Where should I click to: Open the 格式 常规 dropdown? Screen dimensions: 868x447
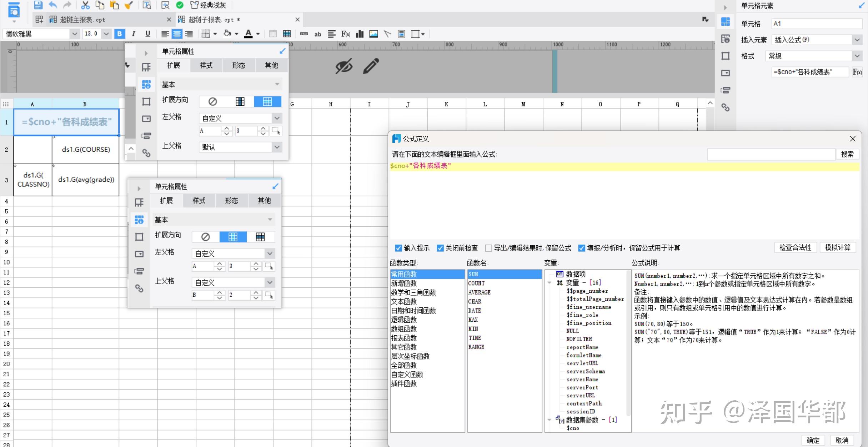[857, 56]
